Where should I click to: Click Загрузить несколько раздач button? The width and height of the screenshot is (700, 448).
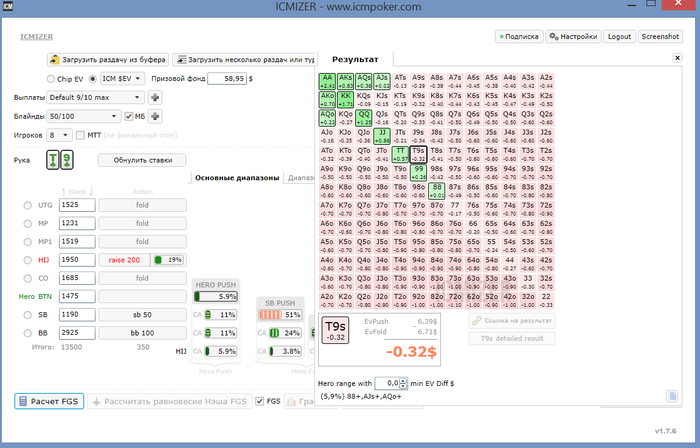245,59
